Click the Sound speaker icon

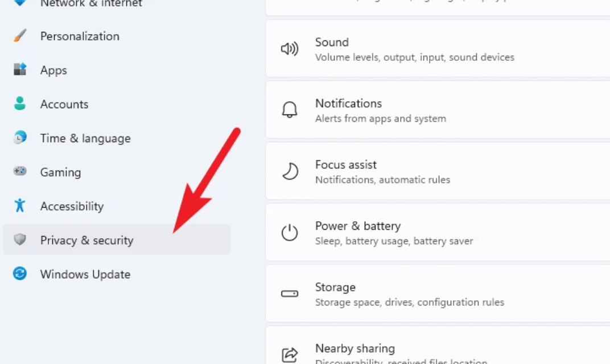(x=290, y=49)
